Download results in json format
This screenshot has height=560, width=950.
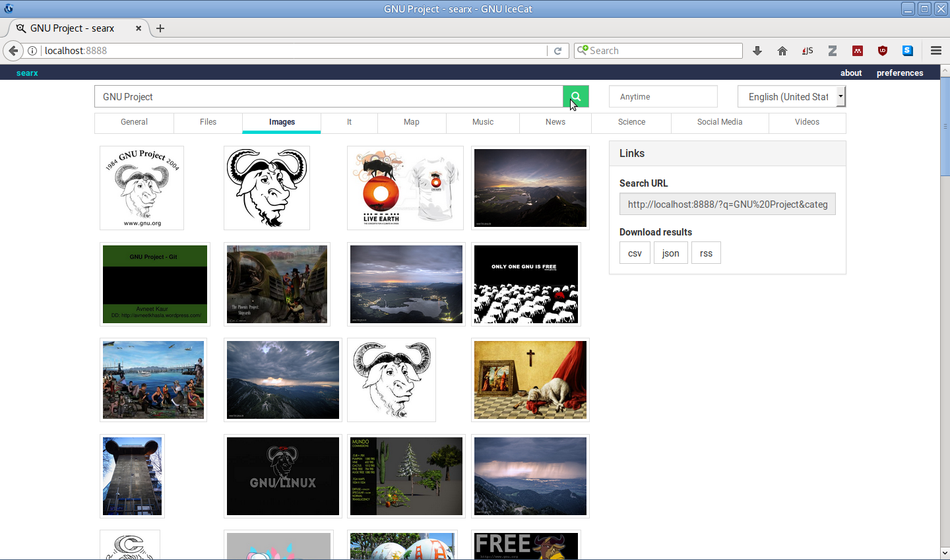[x=670, y=253]
